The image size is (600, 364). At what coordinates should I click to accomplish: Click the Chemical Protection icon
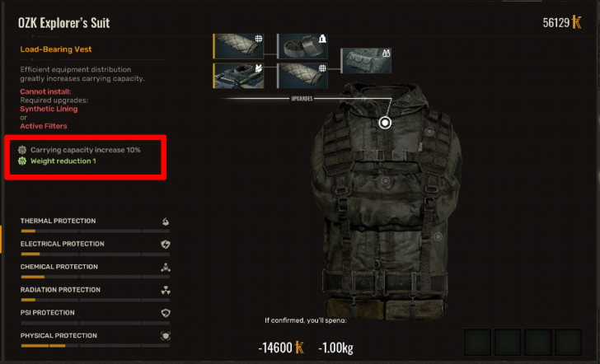click(166, 268)
